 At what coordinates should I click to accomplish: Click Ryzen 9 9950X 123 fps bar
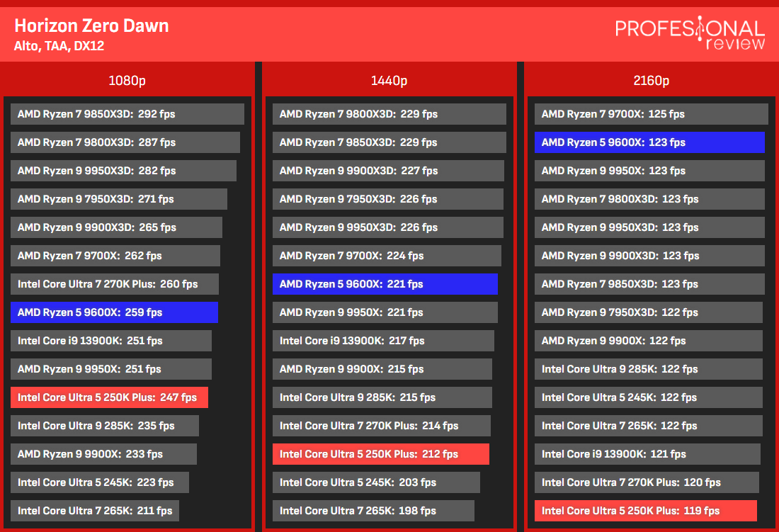pyautogui.click(x=649, y=171)
